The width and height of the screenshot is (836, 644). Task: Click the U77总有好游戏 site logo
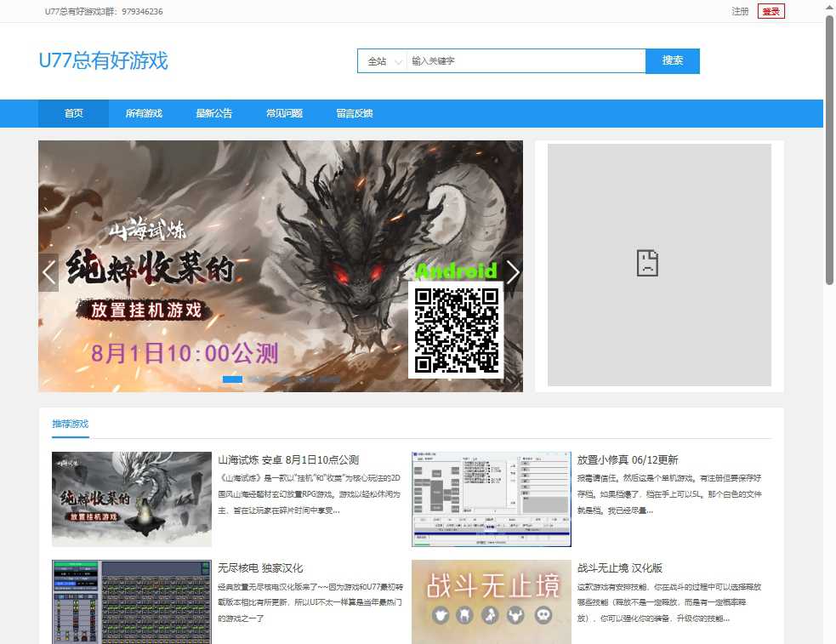pos(103,60)
